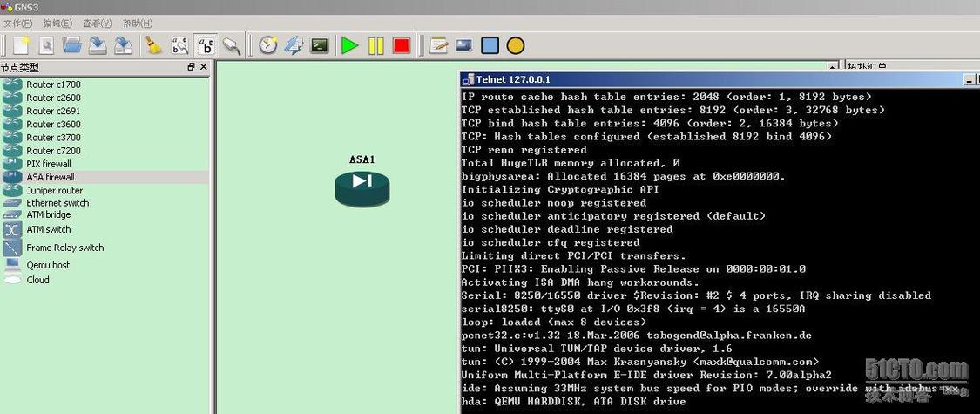Open the 文件(F) menu
This screenshot has width=980, height=414.
coord(17,24)
